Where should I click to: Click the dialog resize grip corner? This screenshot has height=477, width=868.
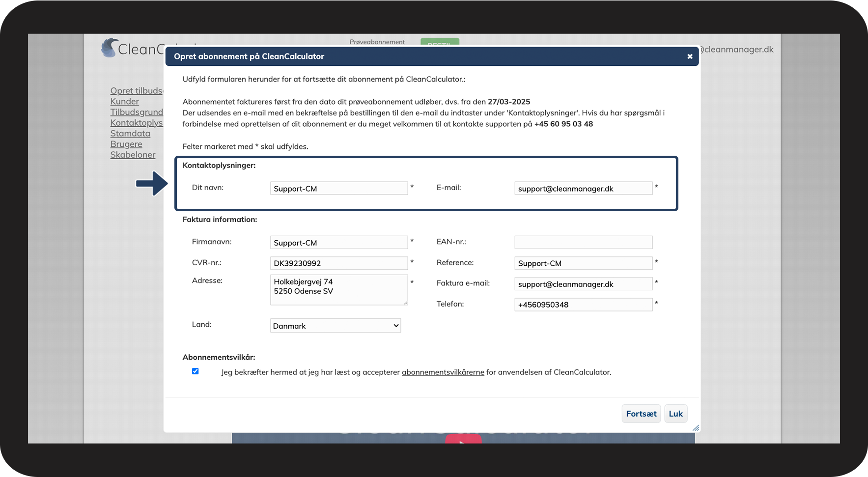click(x=696, y=428)
